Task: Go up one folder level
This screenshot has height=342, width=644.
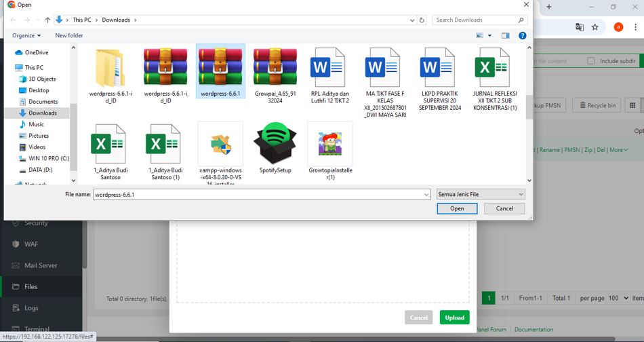Action: [47, 20]
